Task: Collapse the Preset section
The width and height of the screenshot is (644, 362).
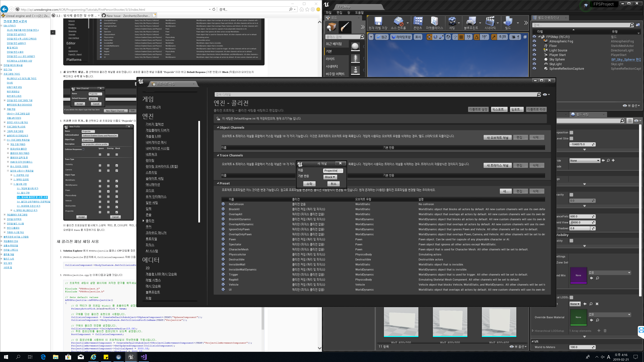Action: tap(218, 183)
